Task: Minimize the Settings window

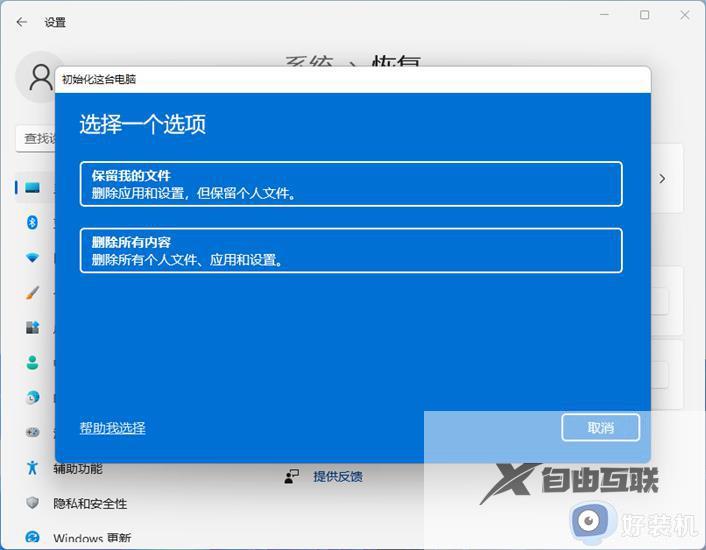Action: point(604,15)
